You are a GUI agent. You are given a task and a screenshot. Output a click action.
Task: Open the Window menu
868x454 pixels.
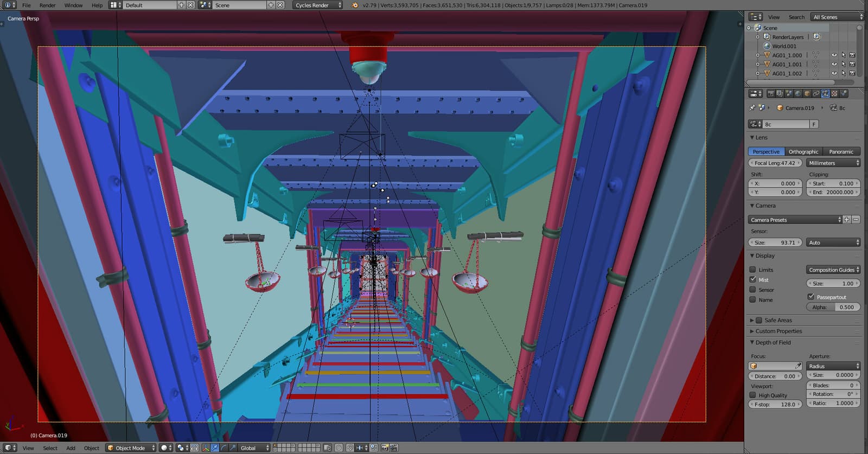(x=73, y=5)
